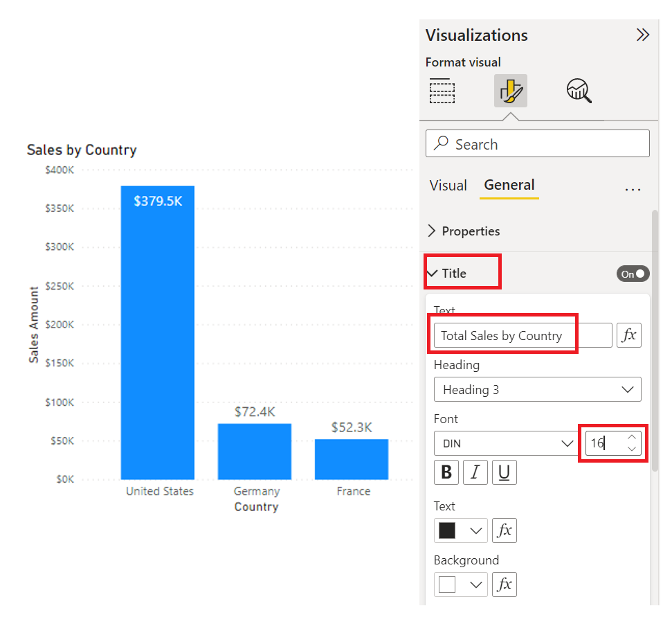Image resolution: width=672 pixels, height=642 pixels.
Task: Edit the Total Sales by Country text field
Action: 523,335
